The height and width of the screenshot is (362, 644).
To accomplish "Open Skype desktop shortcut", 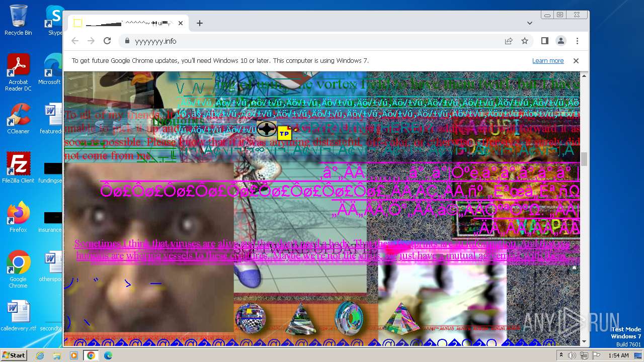I will (x=55, y=20).
